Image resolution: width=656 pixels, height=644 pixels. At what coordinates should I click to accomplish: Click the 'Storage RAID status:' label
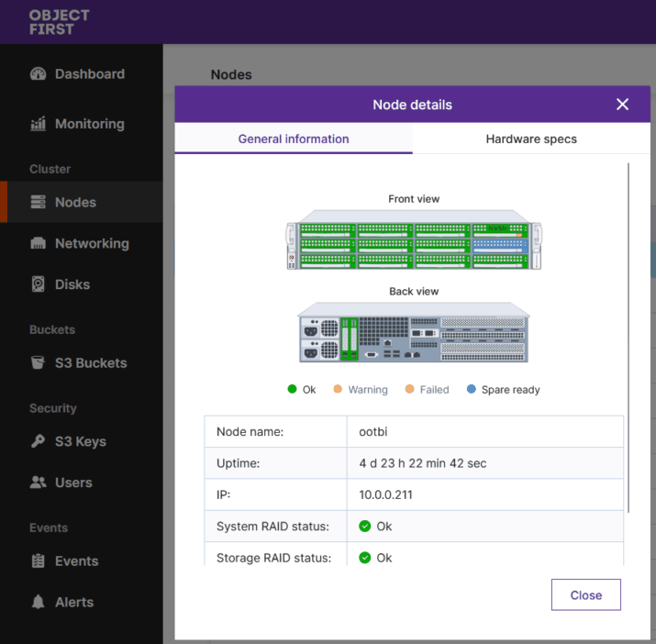(x=274, y=558)
